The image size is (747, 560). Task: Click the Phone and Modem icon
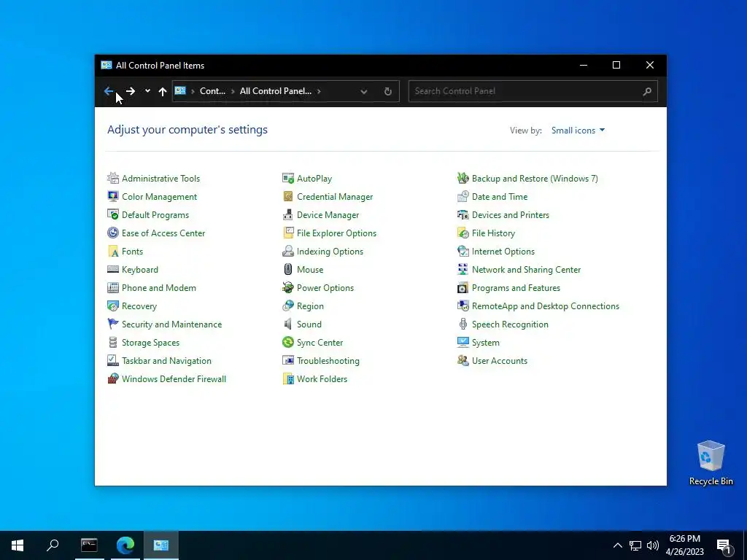click(113, 287)
